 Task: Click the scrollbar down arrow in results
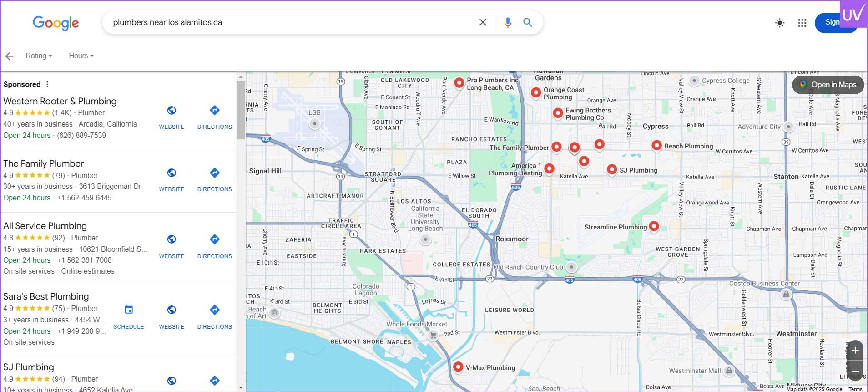pyautogui.click(x=241, y=387)
